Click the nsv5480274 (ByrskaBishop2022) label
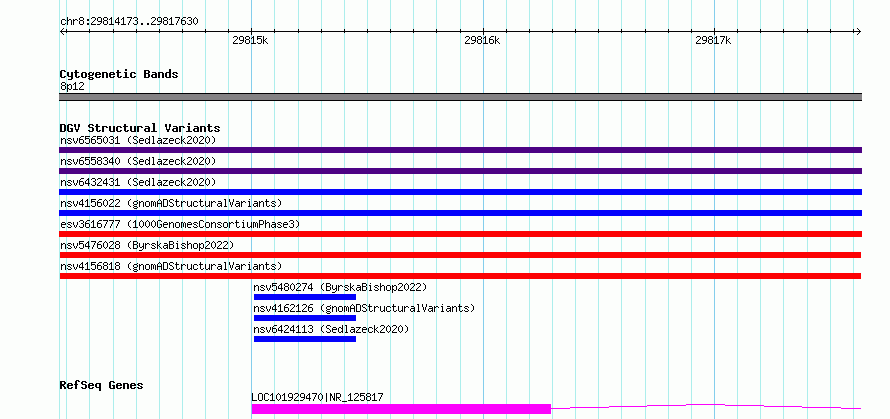 pos(341,287)
